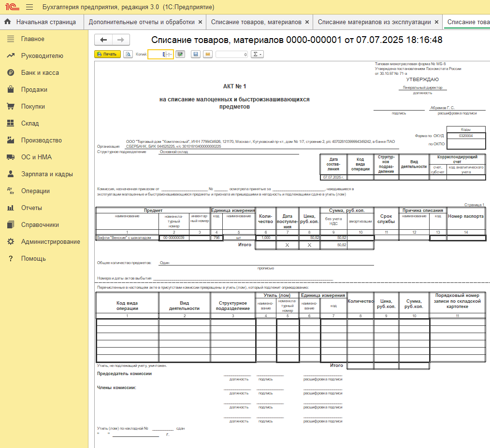The height and width of the screenshot is (448, 490).
Task: Click the Печать button
Action: click(107, 55)
